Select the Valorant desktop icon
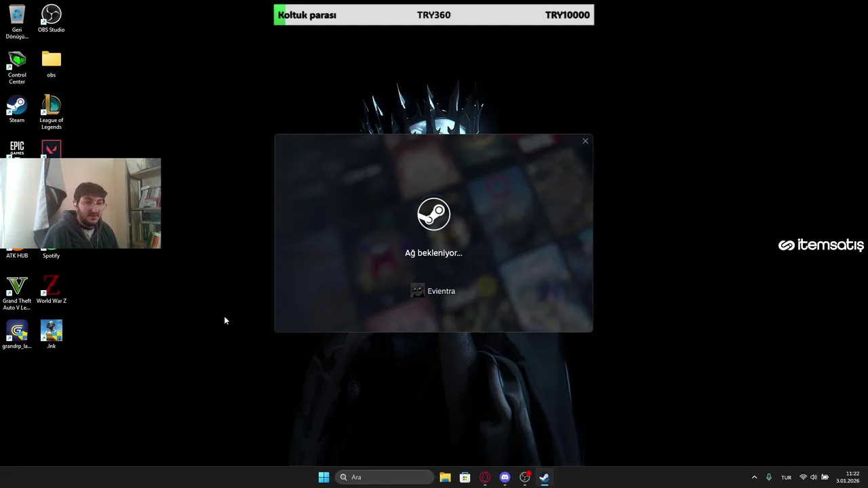868x488 pixels. click(52, 148)
